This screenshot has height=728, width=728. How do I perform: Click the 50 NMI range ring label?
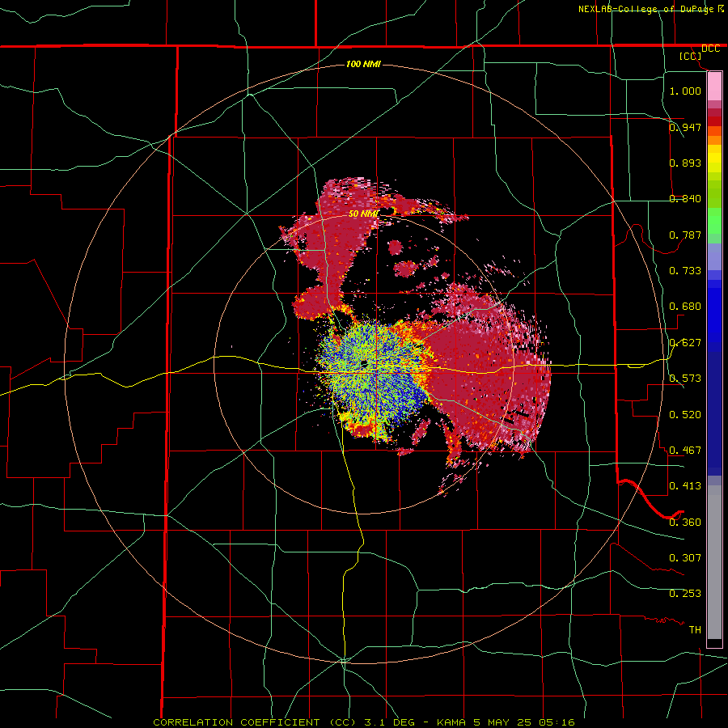point(363,214)
